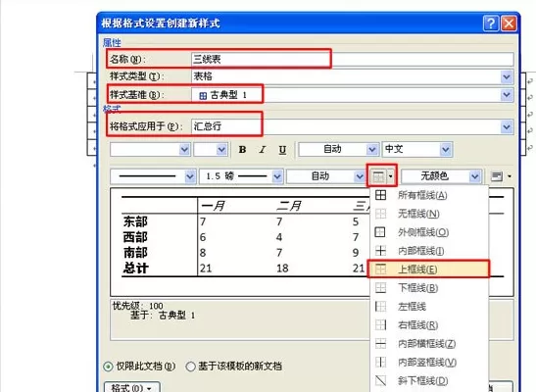The height and width of the screenshot is (392, 536).
Task: Select 所有框线(A) all borders option
Action: pos(429,195)
